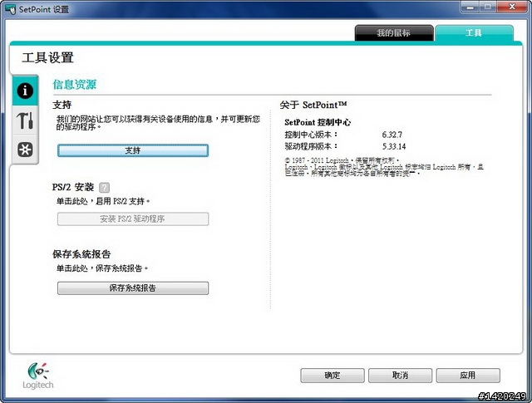Minimize the SetPoint window
The height and width of the screenshot is (403, 532).
[x=470, y=7]
